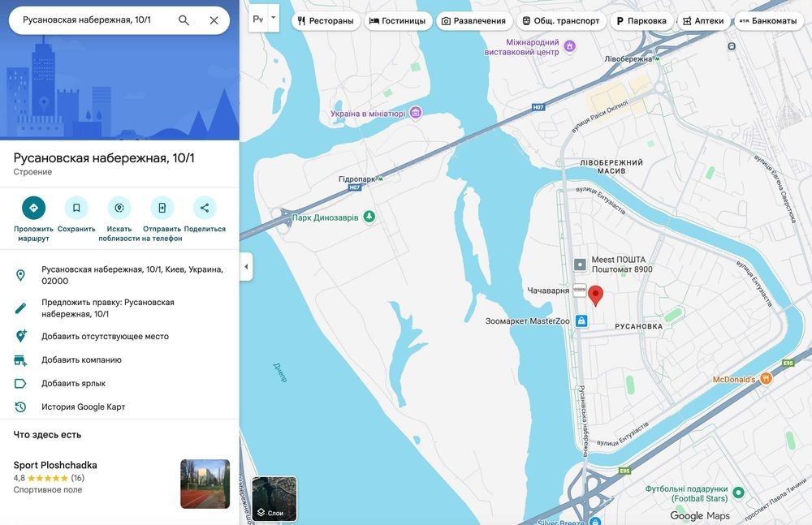Clear the search with X icon

pos(214,20)
